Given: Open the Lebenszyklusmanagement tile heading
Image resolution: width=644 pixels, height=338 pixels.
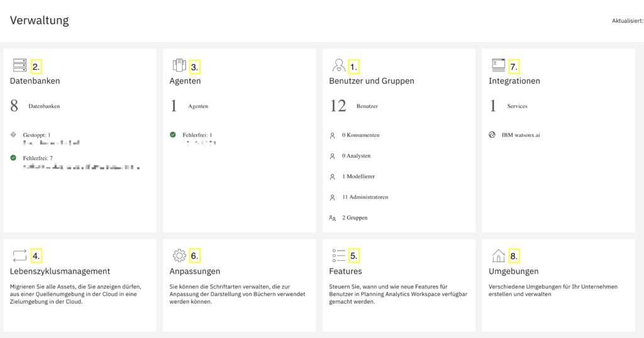Looking at the screenshot, I should tap(60, 271).
